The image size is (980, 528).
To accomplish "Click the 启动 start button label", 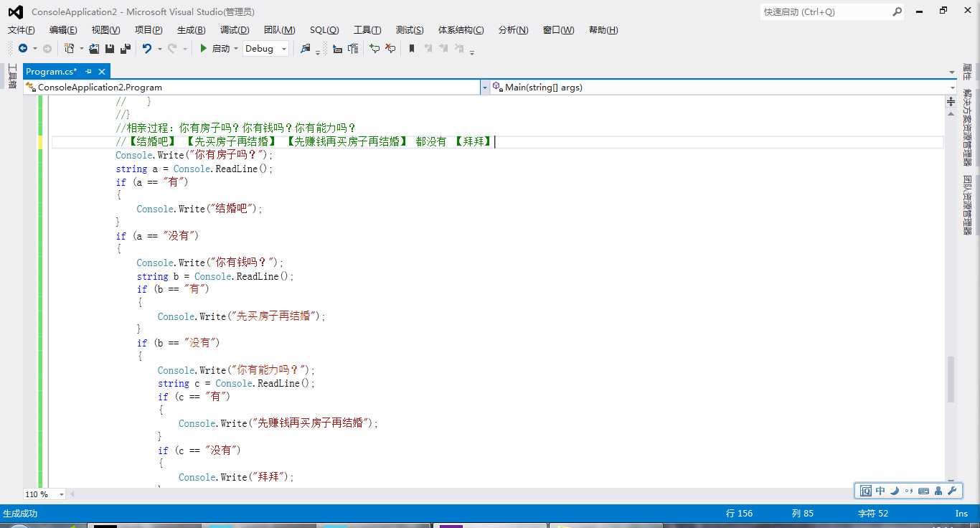I will [221, 49].
